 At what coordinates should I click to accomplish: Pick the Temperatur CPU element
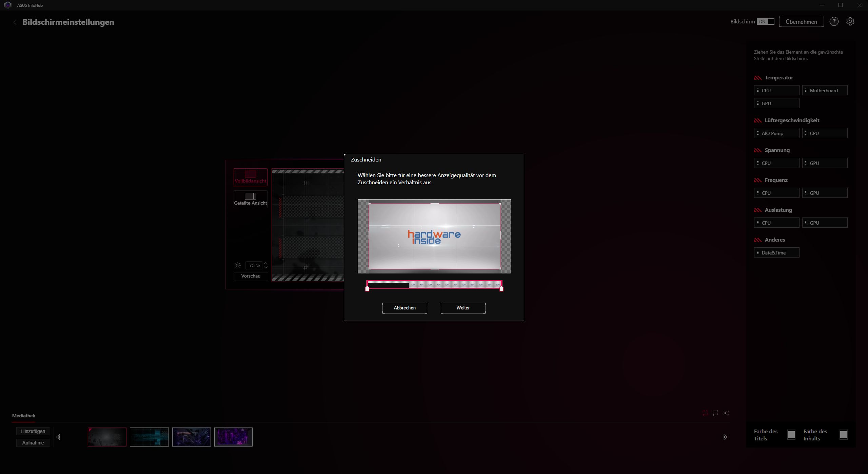[776, 91]
